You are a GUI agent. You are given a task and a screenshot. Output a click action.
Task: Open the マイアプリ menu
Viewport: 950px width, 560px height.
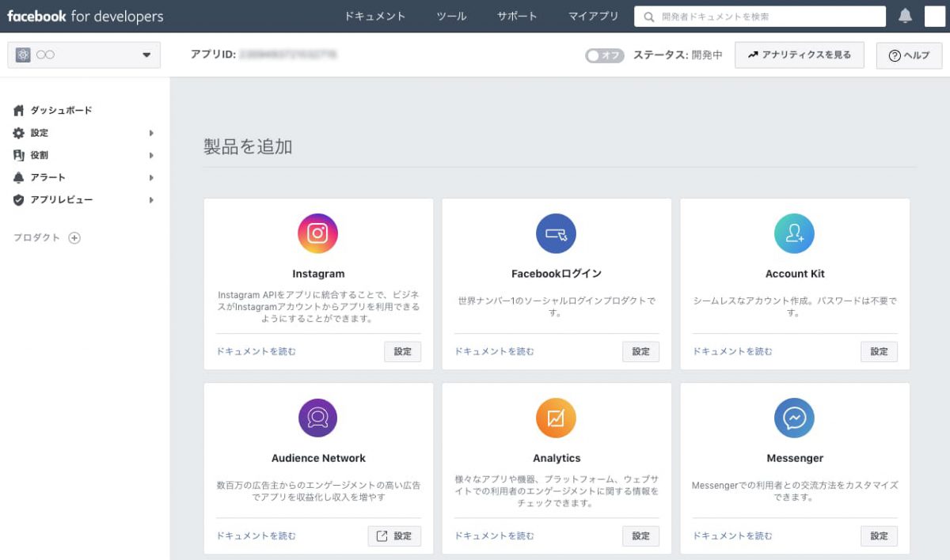coord(593,16)
